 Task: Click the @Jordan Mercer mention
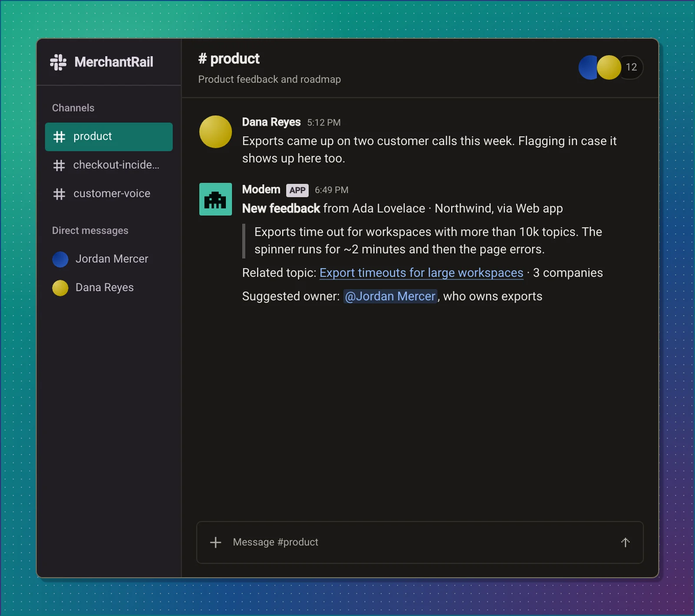coord(390,296)
